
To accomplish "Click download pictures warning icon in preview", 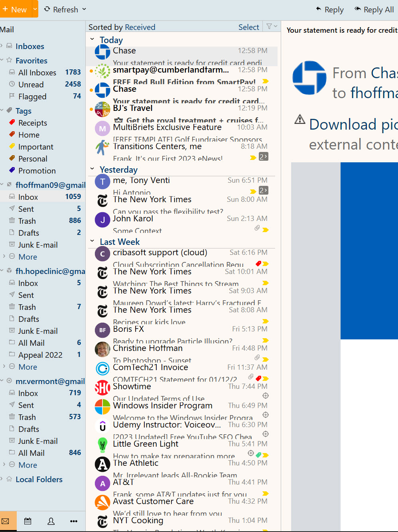I will click(x=299, y=119).
